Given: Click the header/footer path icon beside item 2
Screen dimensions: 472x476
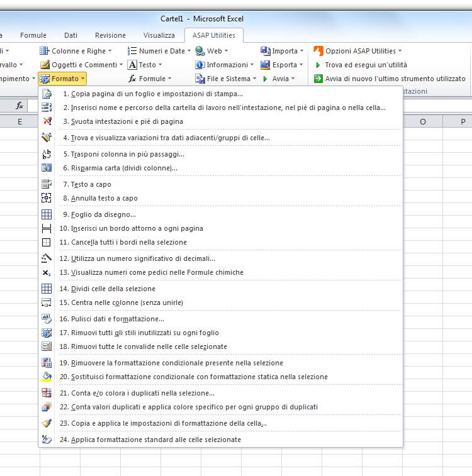Looking at the screenshot, I should pyautogui.click(x=47, y=108).
